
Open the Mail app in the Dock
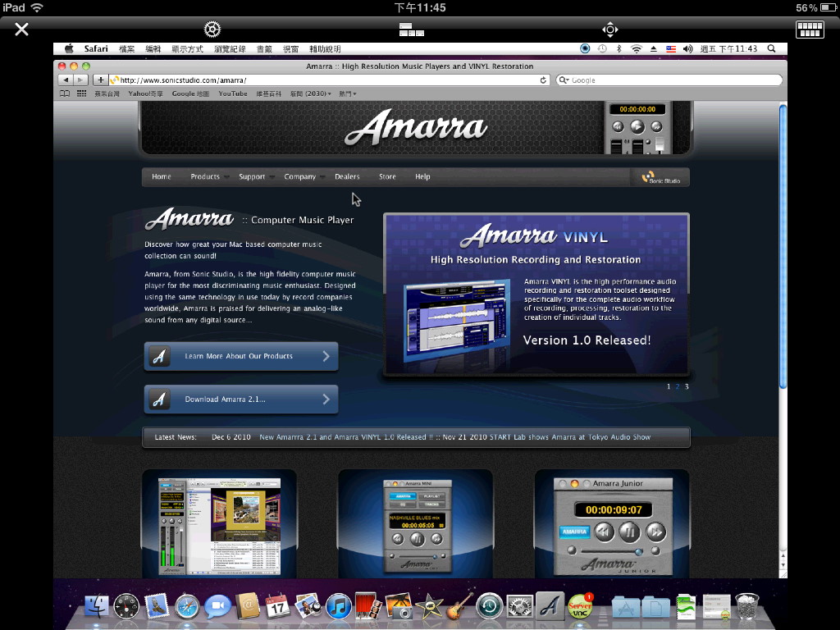coord(157,606)
